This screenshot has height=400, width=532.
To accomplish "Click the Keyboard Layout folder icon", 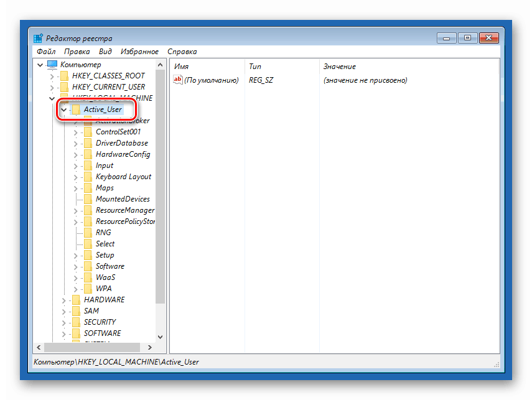I will click(88, 177).
